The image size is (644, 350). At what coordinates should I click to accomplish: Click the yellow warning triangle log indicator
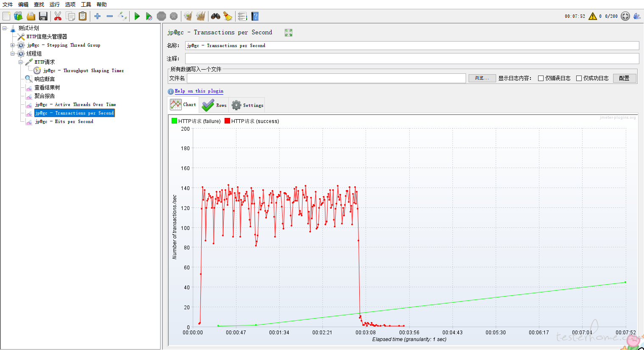(x=593, y=16)
